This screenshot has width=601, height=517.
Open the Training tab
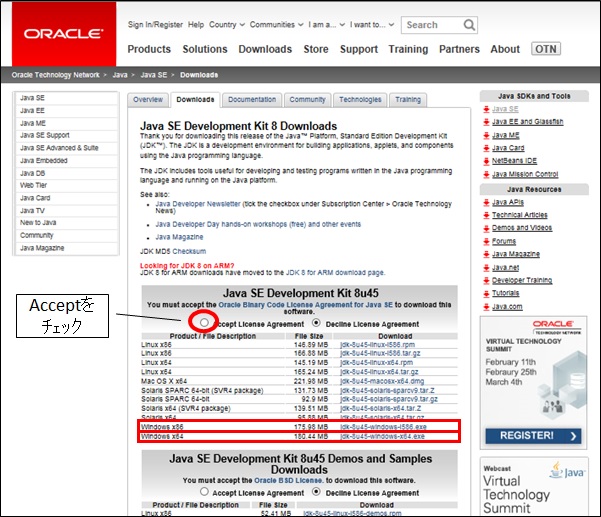[408, 100]
